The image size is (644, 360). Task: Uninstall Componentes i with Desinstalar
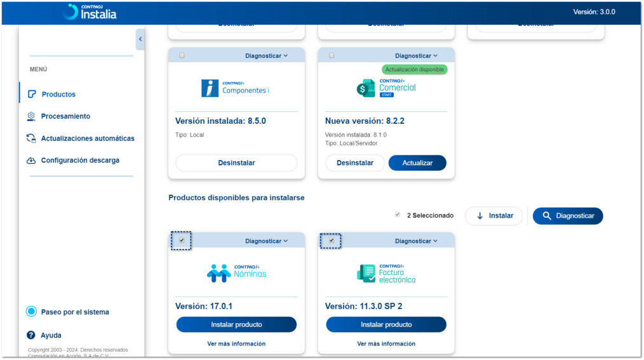coord(236,163)
